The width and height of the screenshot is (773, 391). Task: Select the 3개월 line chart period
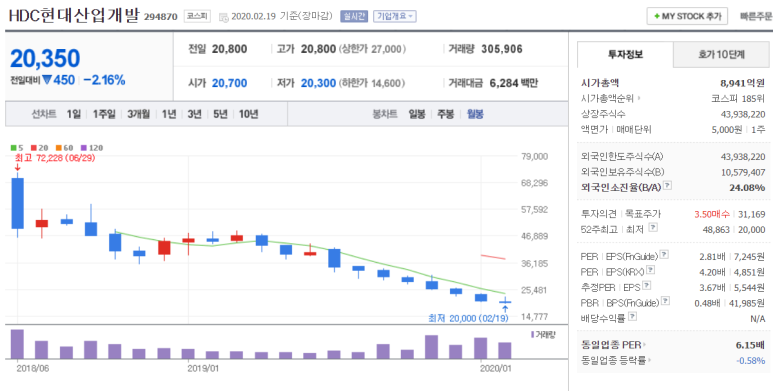coord(139,114)
